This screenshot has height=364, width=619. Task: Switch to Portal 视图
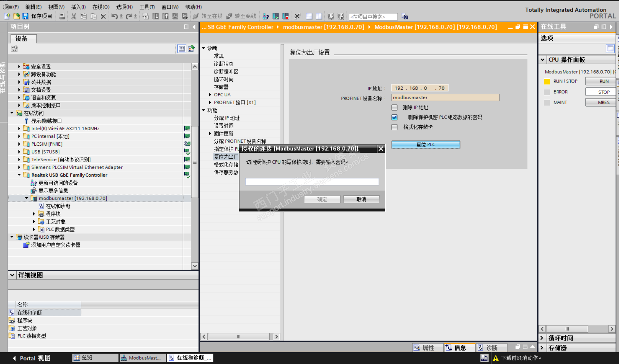[32, 358]
